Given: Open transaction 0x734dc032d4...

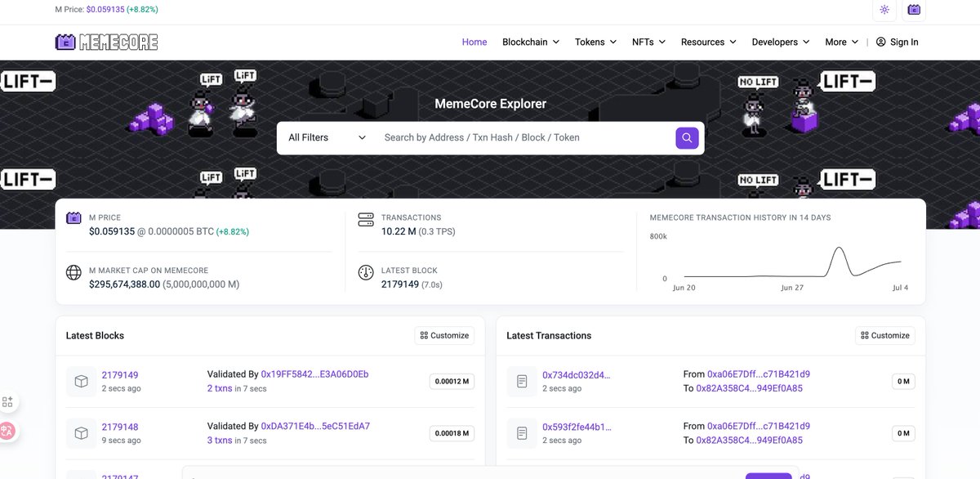Looking at the screenshot, I should pyautogui.click(x=576, y=375).
